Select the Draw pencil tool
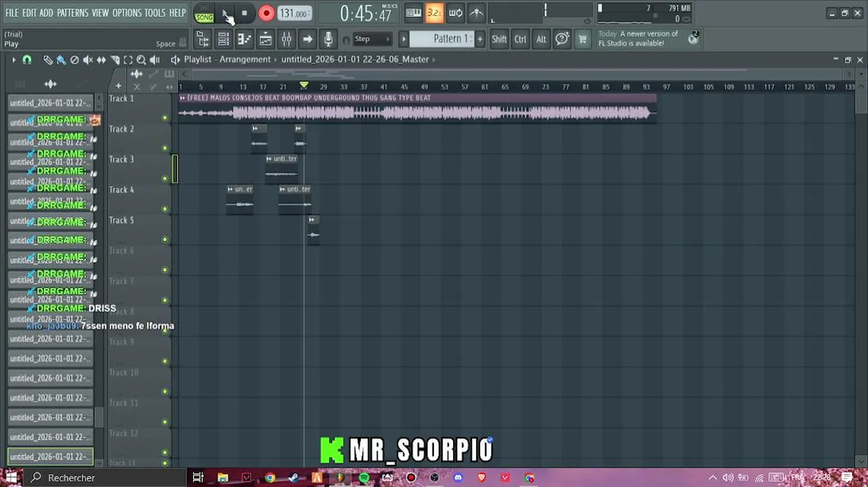This screenshot has width=868, height=487. click(x=48, y=60)
